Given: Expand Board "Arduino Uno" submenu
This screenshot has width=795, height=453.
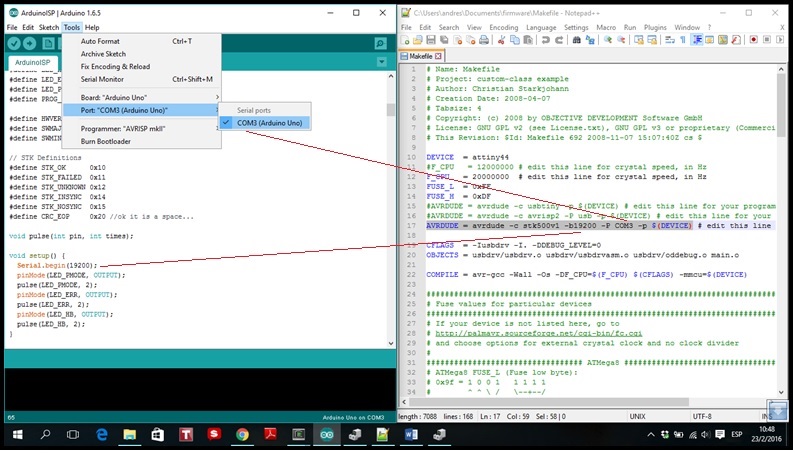Looking at the screenshot, I should 142,97.
